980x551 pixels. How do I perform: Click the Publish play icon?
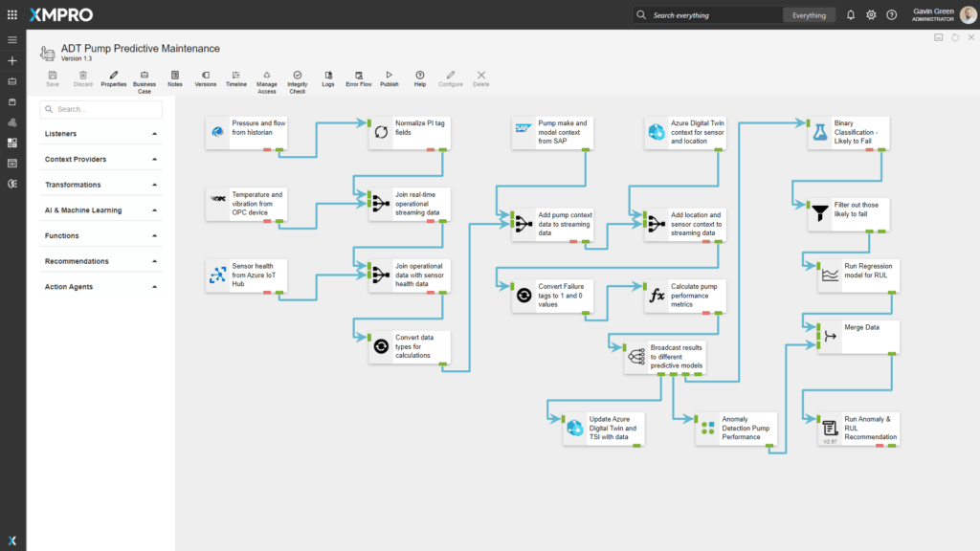390,75
